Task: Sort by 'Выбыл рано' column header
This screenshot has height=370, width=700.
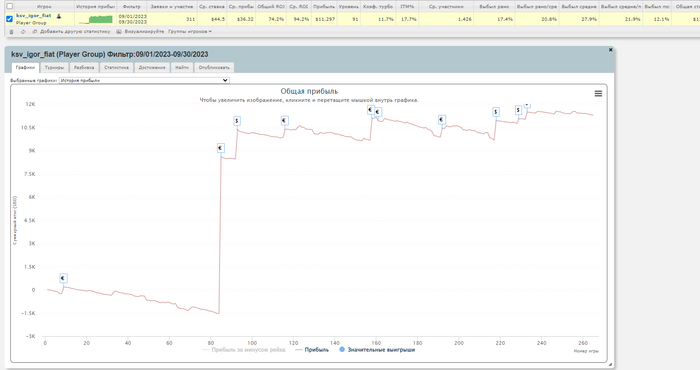Action: click(494, 7)
